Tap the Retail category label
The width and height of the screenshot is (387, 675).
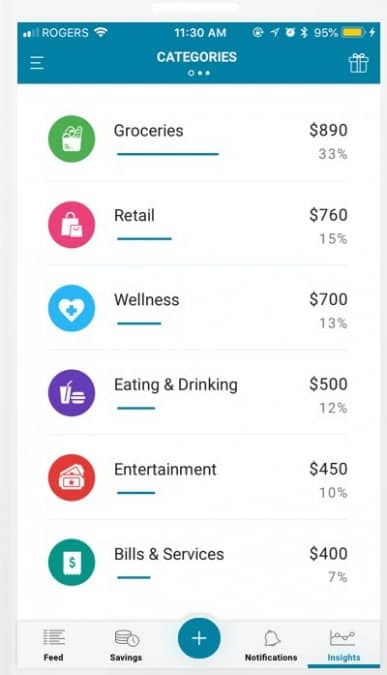coord(134,215)
